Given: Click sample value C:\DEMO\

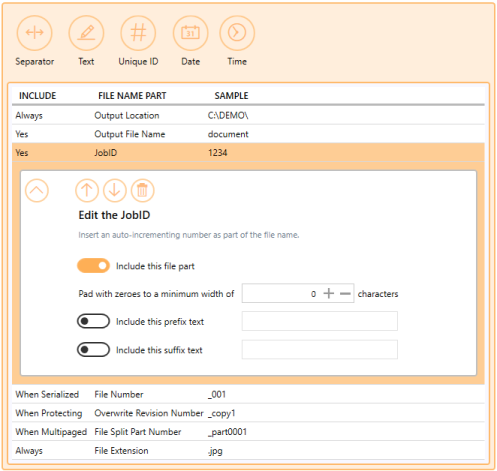Looking at the screenshot, I should click(x=228, y=115).
